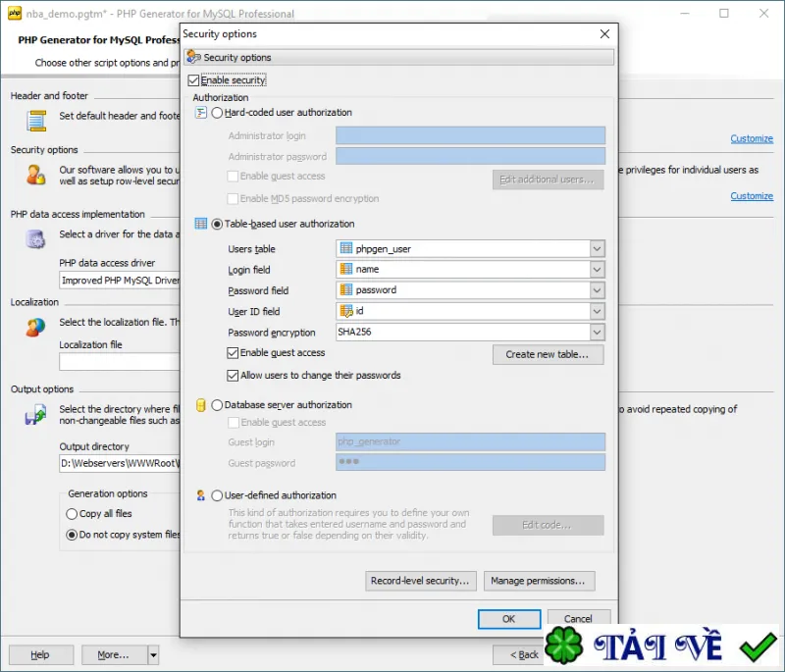Select Do not copy system files radio

[72, 535]
